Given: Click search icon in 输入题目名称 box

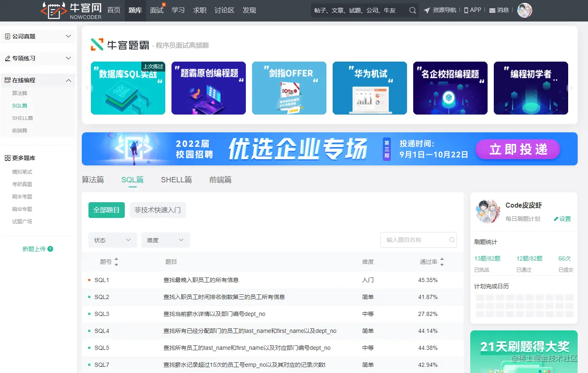Looking at the screenshot, I should (452, 240).
